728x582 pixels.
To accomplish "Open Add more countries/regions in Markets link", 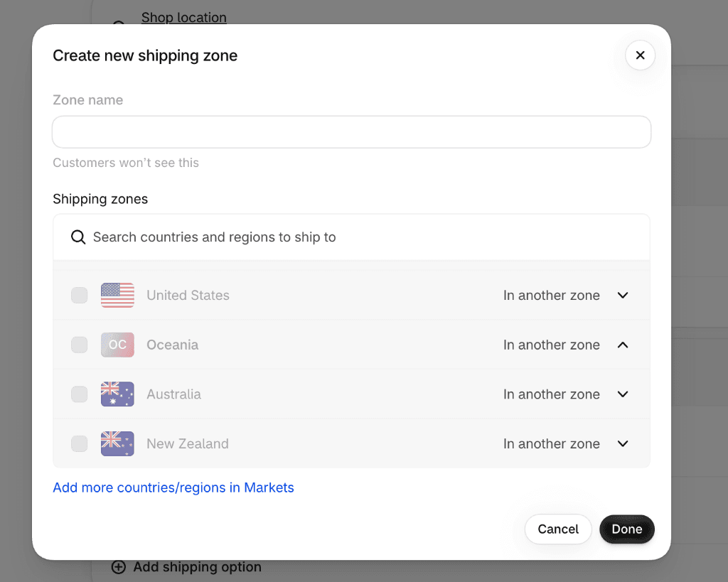I will pos(173,487).
